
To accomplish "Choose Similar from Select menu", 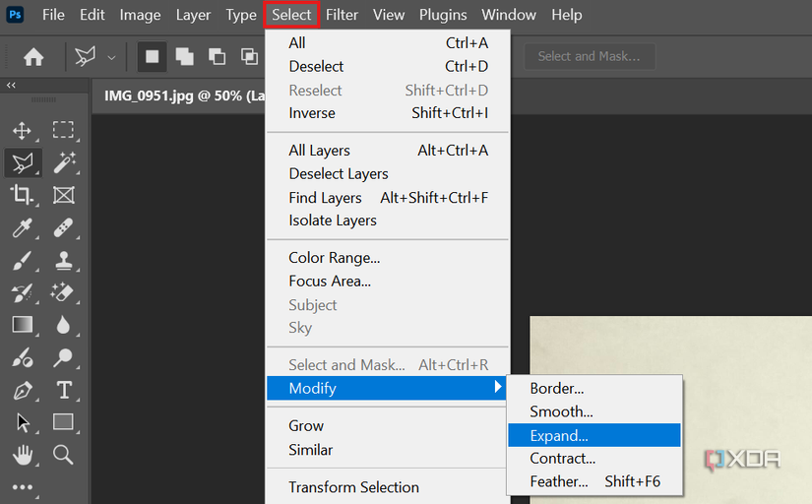I will point(388,450).
